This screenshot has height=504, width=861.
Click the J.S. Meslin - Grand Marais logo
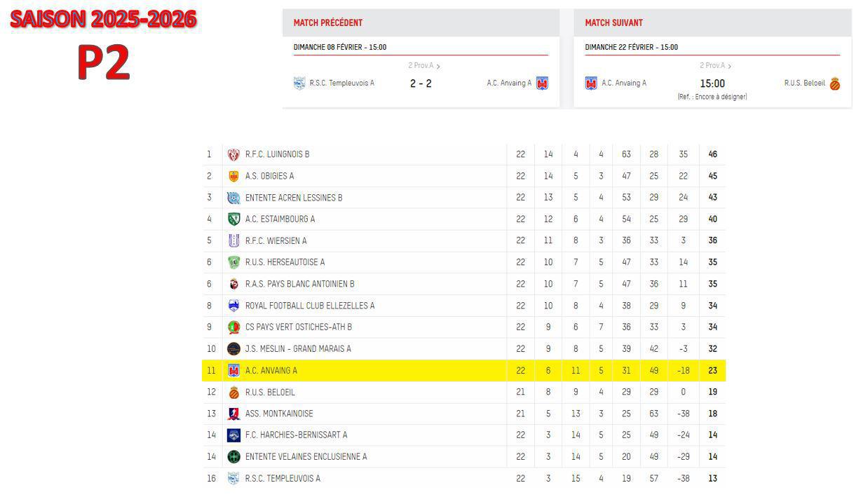point(233,348)
